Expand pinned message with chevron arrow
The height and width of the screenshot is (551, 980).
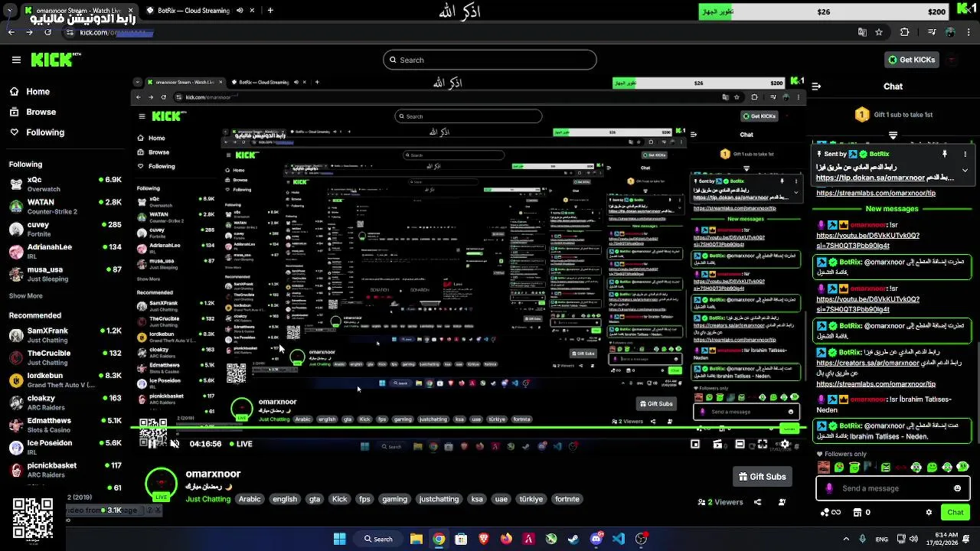pos(965,170)
